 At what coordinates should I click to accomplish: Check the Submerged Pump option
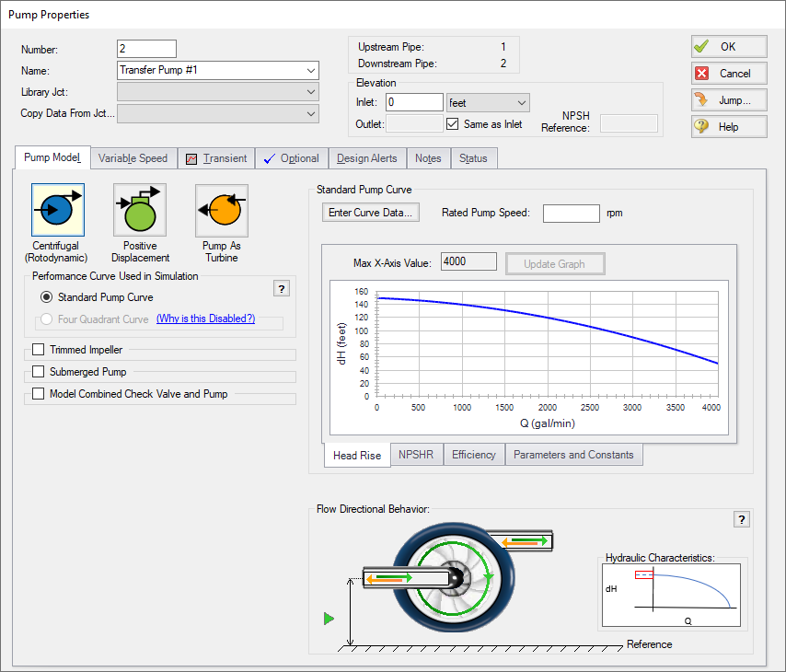point(38,372)
